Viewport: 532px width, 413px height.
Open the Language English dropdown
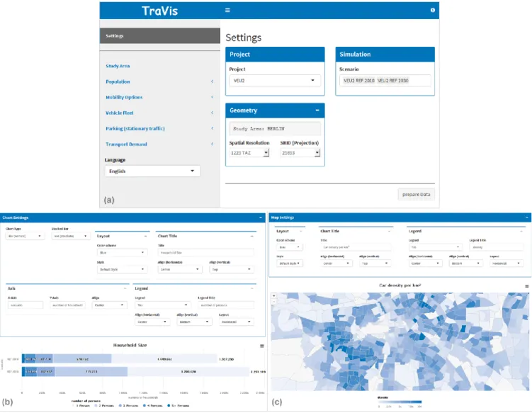coord(153,171)
